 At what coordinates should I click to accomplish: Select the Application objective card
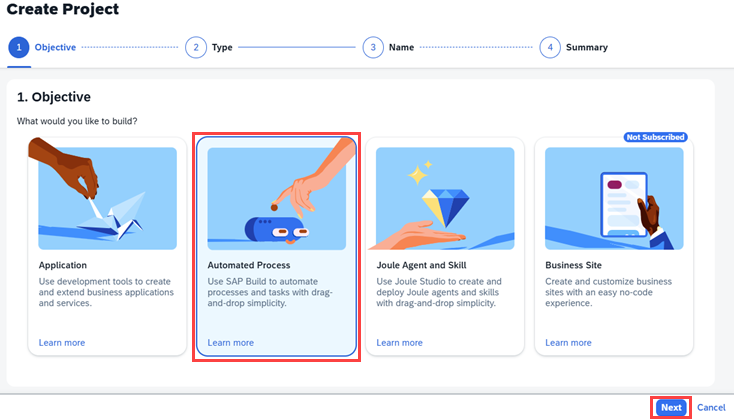pos(107,247)
